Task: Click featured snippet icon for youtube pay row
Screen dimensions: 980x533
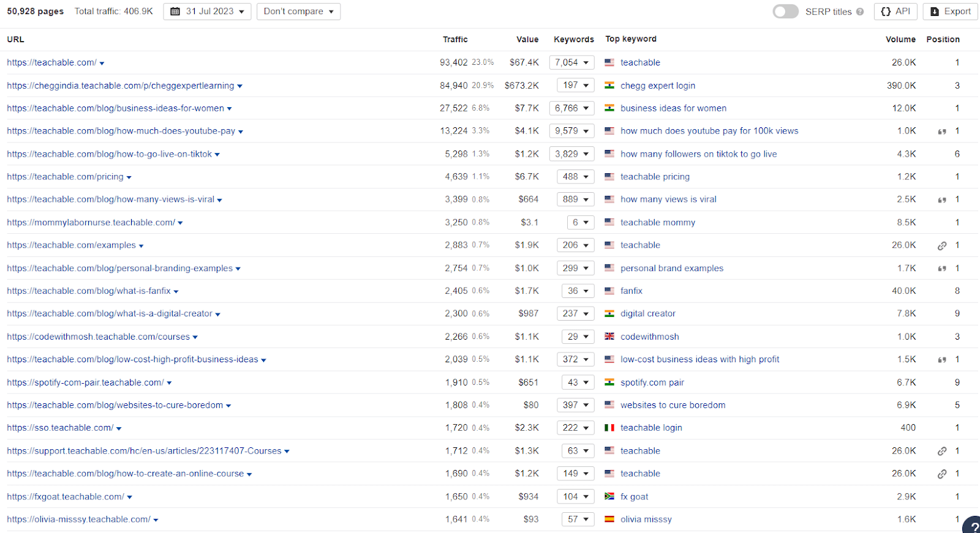Action: (x=942, y=132)
